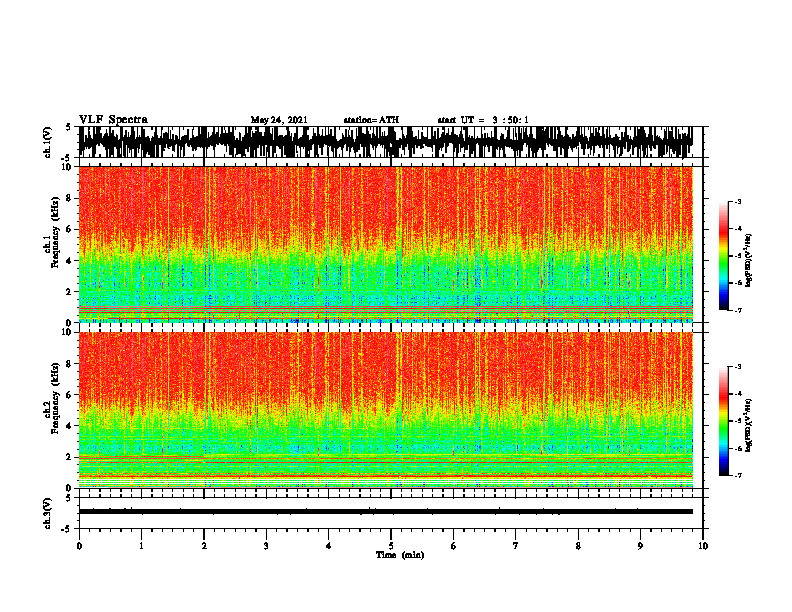Click the "-3" label on ch.1 color bar
This screenshot has width=792, height=612.
point(737,202)
